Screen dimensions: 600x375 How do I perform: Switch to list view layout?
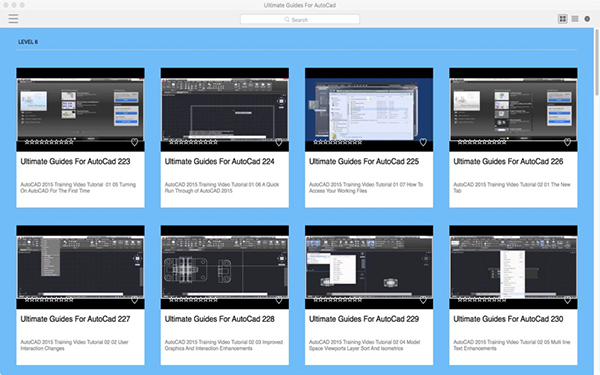(x=575, y=19)
